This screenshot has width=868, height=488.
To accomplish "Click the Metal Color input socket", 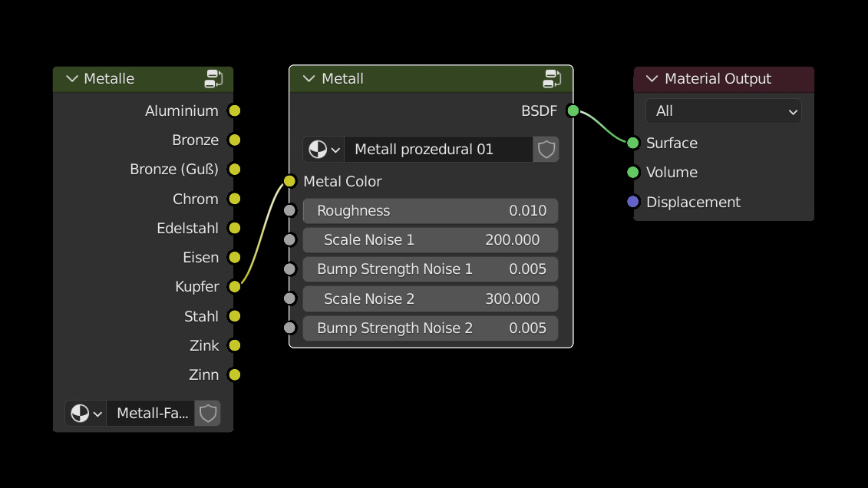I will click(x=289, y=182).
